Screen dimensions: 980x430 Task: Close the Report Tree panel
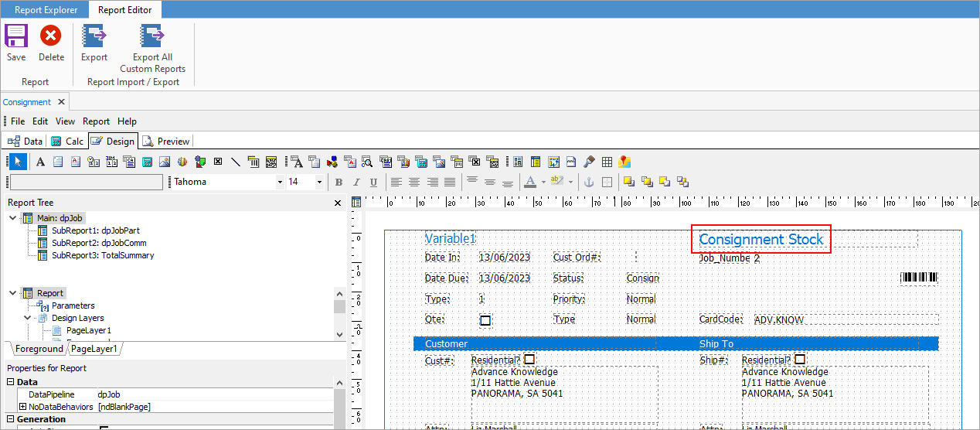[337, 203]
